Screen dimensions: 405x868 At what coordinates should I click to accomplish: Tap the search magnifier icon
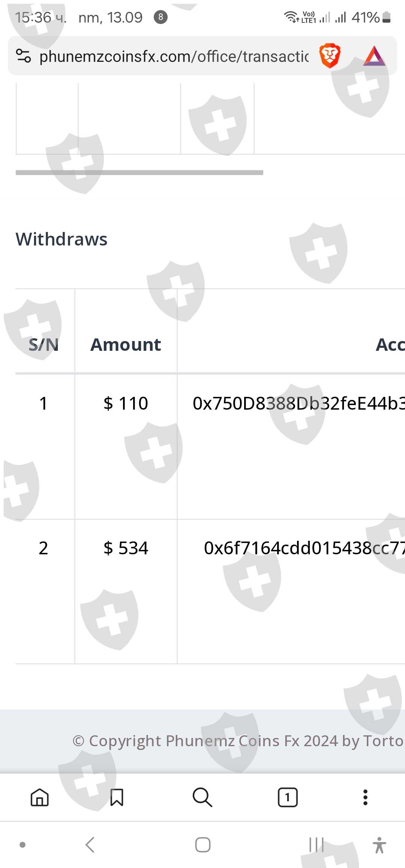202,797
